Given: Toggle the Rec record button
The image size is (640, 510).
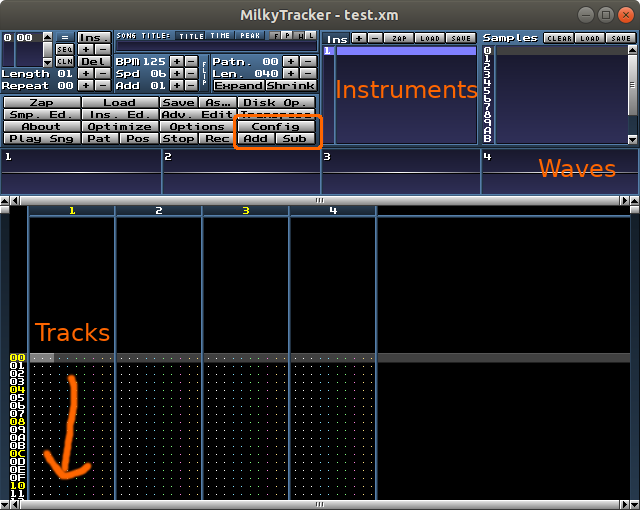Looking at the screenshot, I should [218, 139].
